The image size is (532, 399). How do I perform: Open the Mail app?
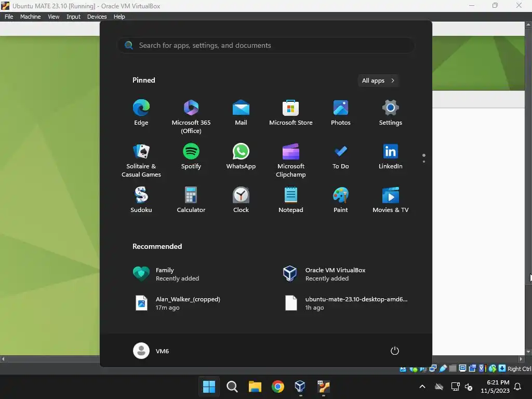(241, 113)
